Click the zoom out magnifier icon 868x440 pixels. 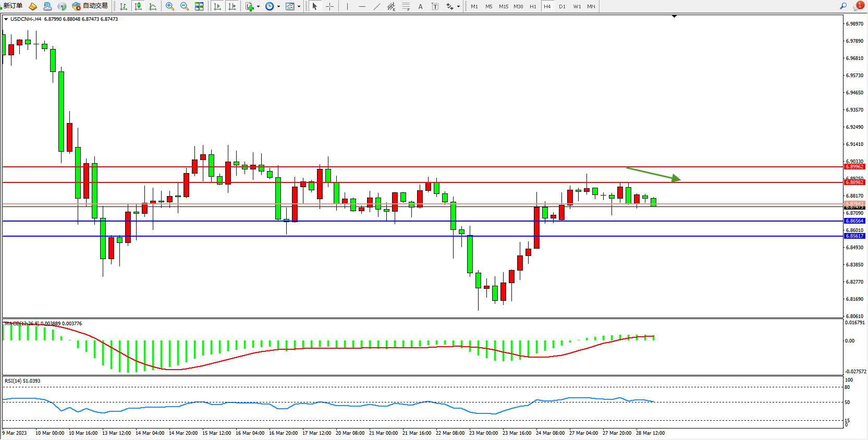185,6
